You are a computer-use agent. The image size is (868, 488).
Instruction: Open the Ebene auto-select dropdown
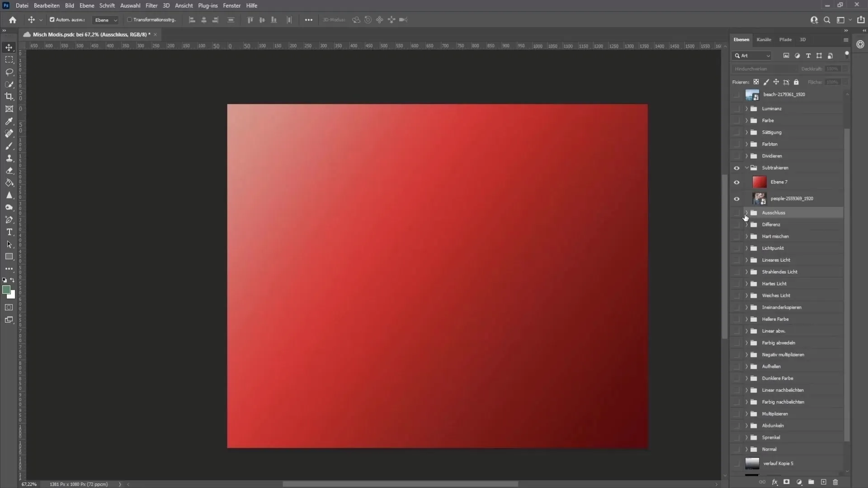tap(105, 20)
